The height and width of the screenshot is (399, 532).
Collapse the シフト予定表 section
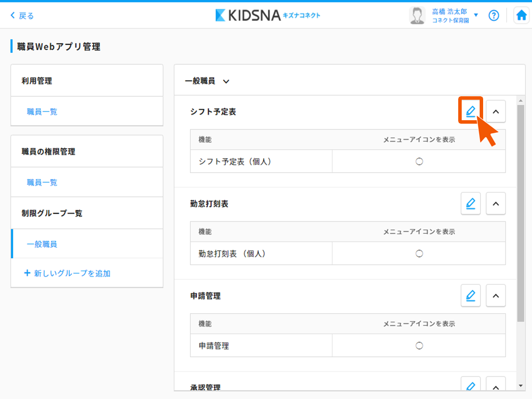496,112
